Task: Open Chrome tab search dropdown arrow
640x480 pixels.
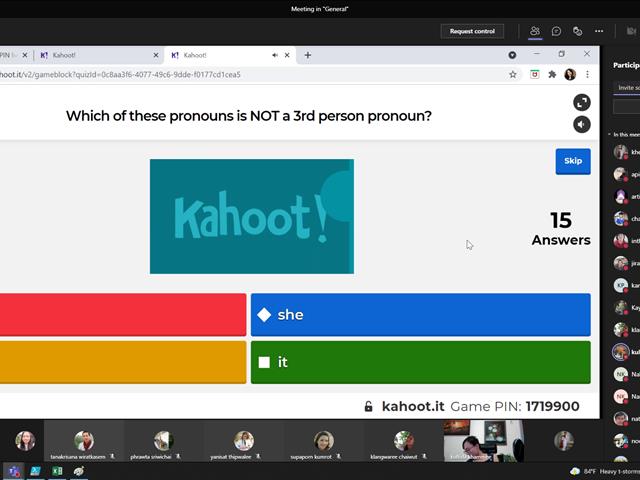Action: (512, 55)
